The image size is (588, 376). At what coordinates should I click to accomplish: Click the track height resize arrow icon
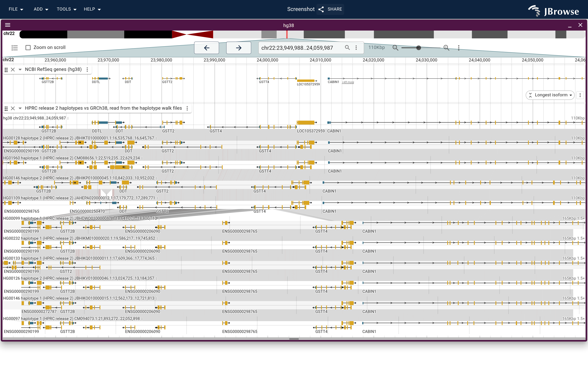[x=580, y=95]
